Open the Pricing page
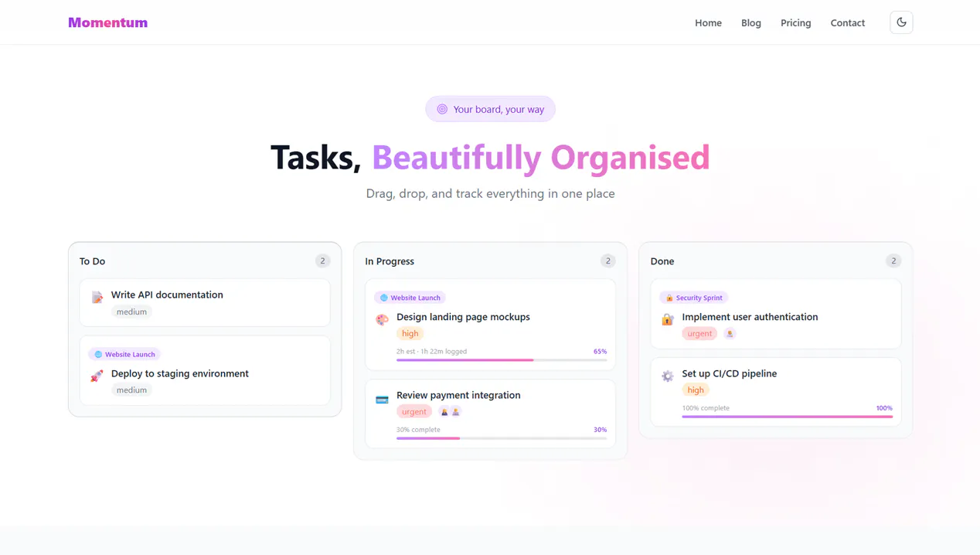This screenshot has width=980, height=555. click(795, 22)
